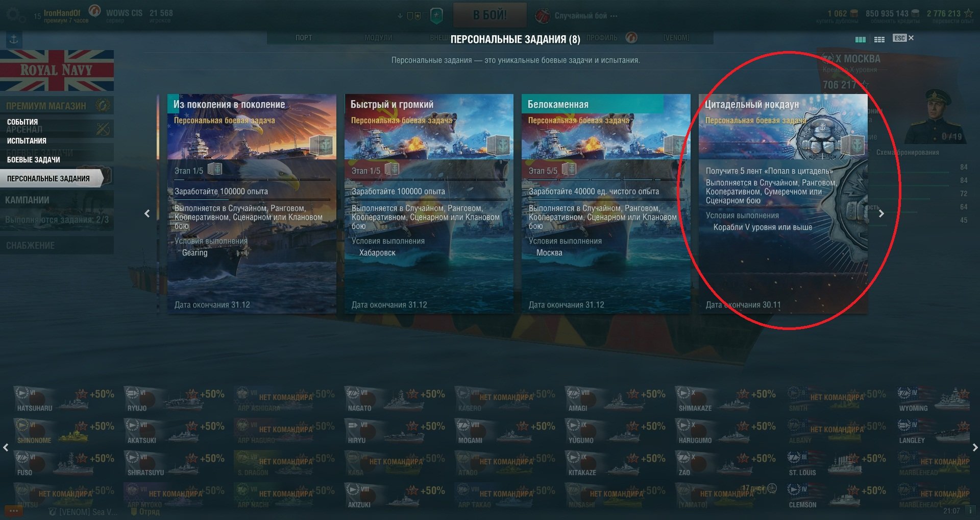Show previous personal missions with left arrow

(147, 214)
